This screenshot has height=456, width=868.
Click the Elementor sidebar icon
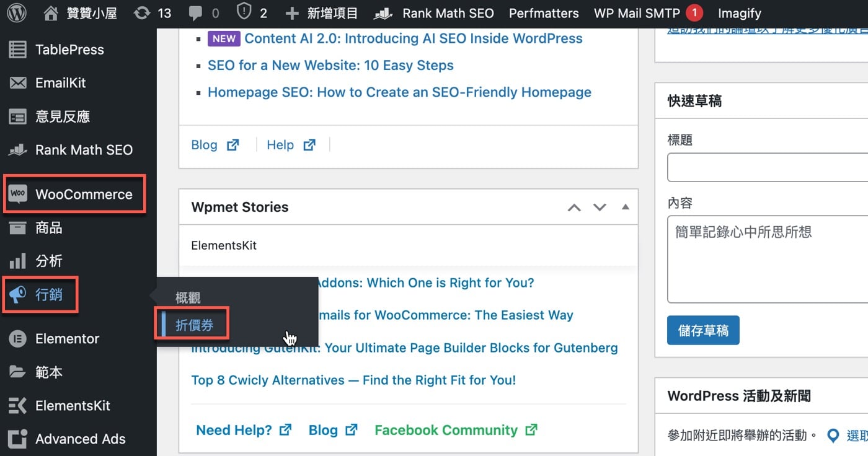(17, 339)
